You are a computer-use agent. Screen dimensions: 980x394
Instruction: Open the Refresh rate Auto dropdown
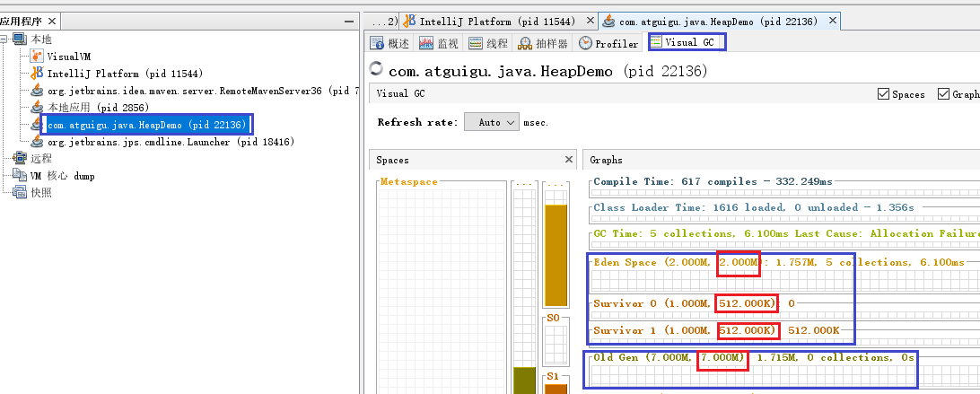pos(491,122)
